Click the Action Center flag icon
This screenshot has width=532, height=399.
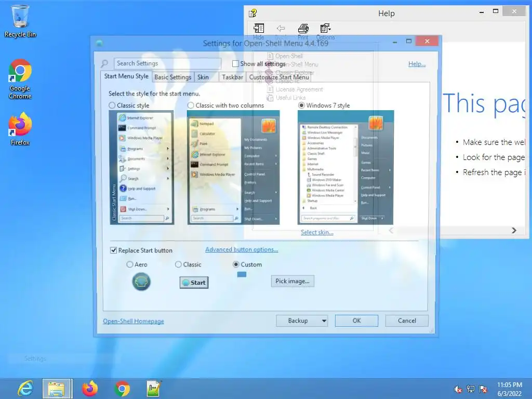point(483,389)
